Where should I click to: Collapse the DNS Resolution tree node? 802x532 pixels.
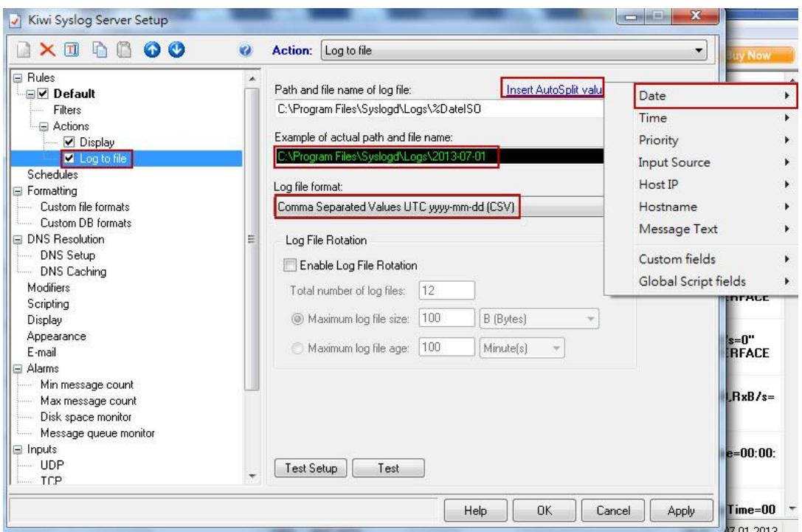(x=18, y=239)
